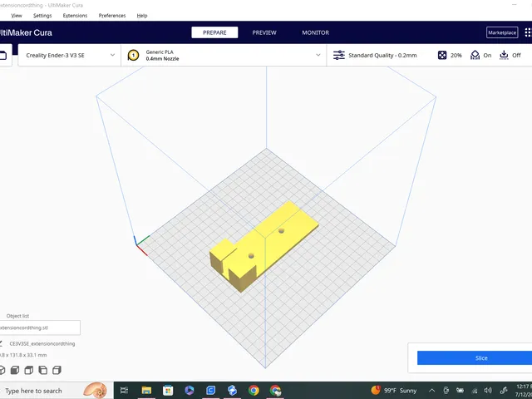Click the print settings sliders icon

(x=338, y=55)
